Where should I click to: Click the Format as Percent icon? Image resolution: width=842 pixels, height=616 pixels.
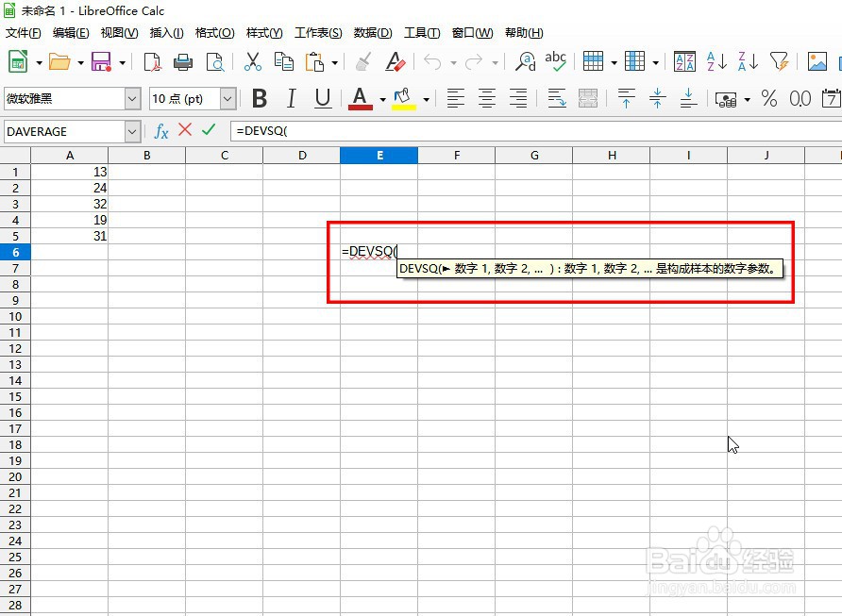tap(769, 99)
